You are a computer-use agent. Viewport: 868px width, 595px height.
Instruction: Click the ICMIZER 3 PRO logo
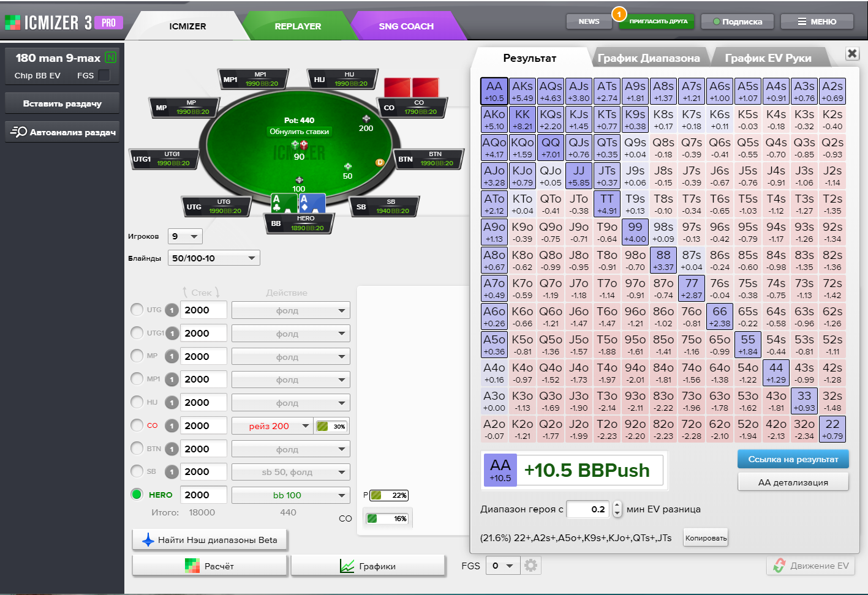(x=64, y=23)
